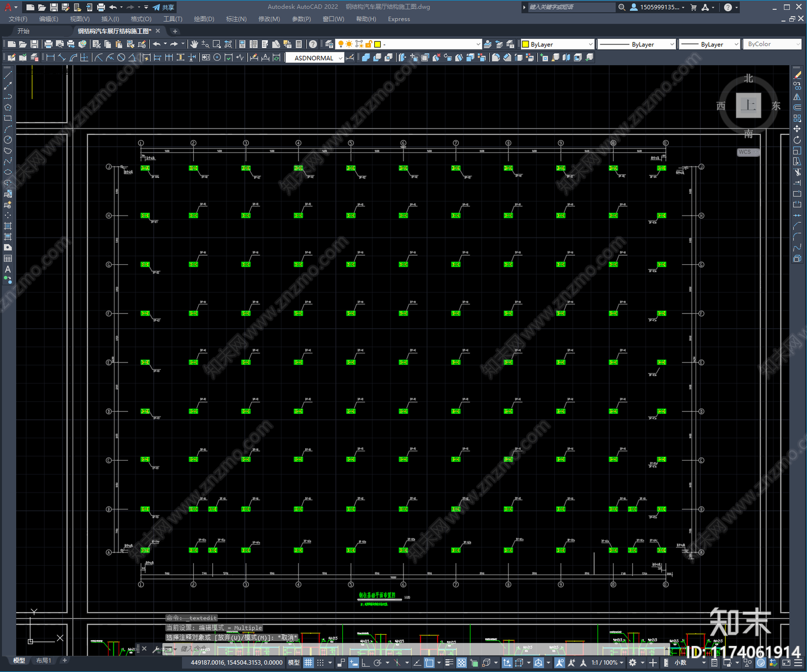
Task: Open the 文件(F) menu
Action: pyautogui.click(x=18, y=19)
